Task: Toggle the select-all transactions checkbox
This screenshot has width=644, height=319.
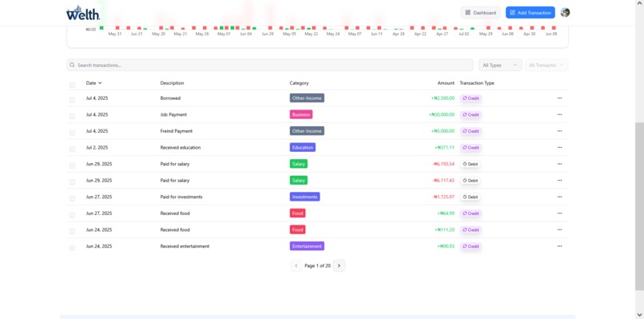Action: (x=72, y=85)
